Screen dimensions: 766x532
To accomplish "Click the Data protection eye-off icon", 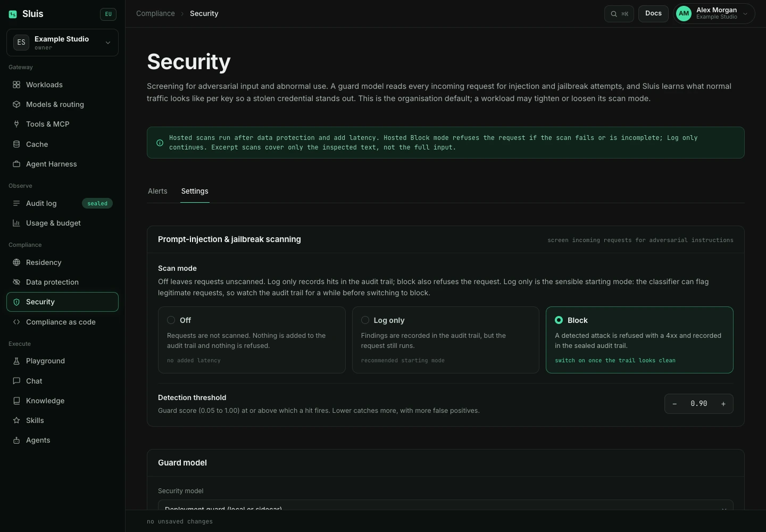I will point(16,282).
